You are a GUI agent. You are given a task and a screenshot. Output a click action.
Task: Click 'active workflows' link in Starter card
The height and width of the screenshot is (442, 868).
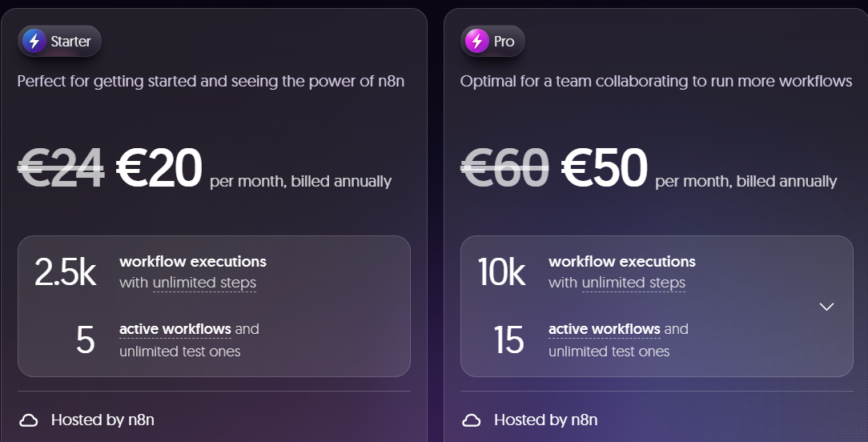pos(175,329)
